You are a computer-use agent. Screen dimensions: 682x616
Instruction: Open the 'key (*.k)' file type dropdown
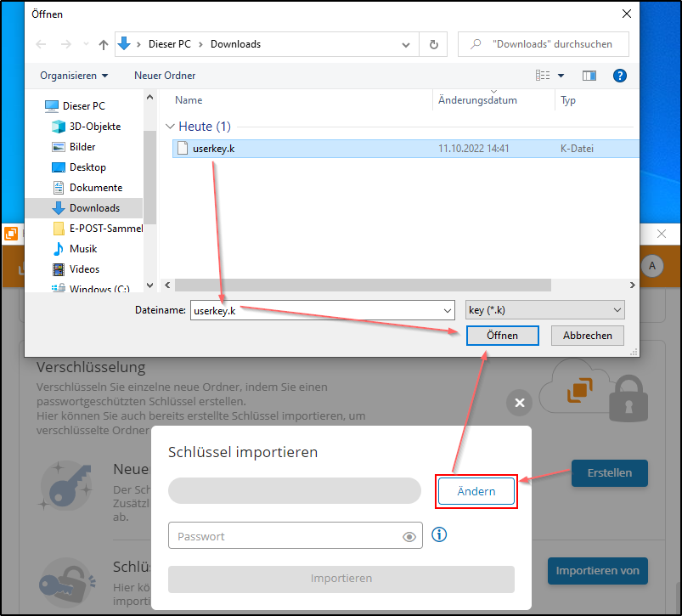[544, 309]
